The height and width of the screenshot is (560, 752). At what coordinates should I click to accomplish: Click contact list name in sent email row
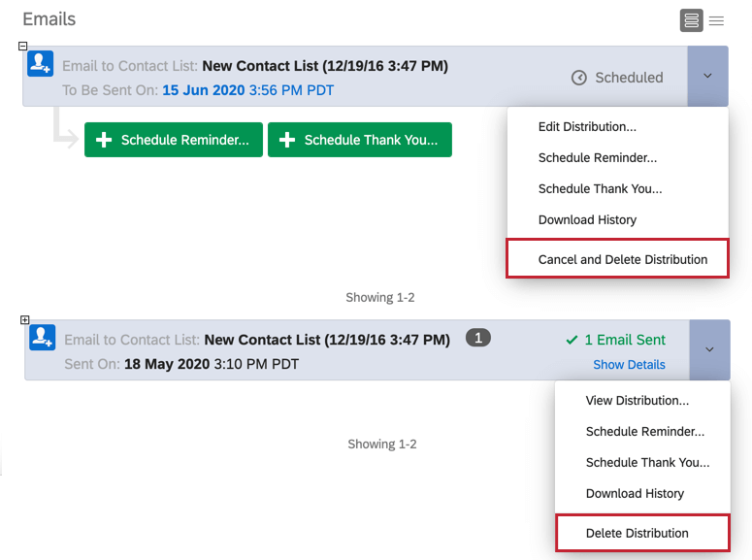point(327,340)
